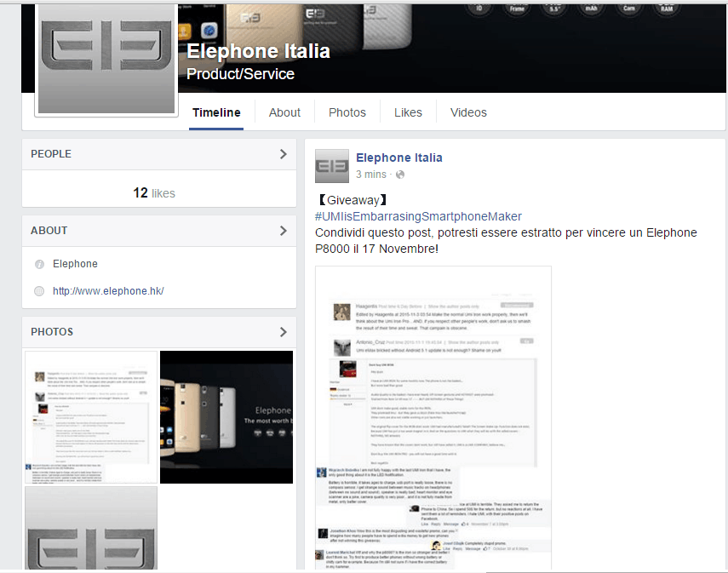Click the Elephone Italia page profile picture

click(x=106, y=60)
